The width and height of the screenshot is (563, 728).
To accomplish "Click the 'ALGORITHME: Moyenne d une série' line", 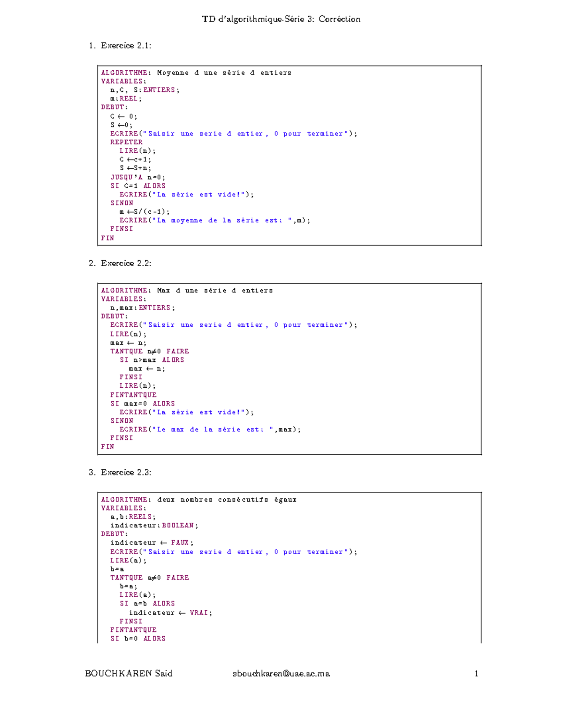I will [196, 73].
